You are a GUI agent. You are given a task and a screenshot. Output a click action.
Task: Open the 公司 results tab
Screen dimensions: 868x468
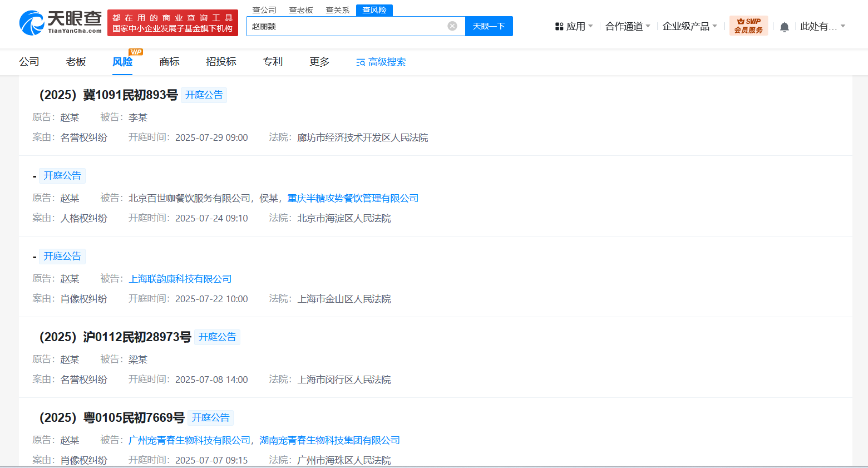tap(29, 62)
